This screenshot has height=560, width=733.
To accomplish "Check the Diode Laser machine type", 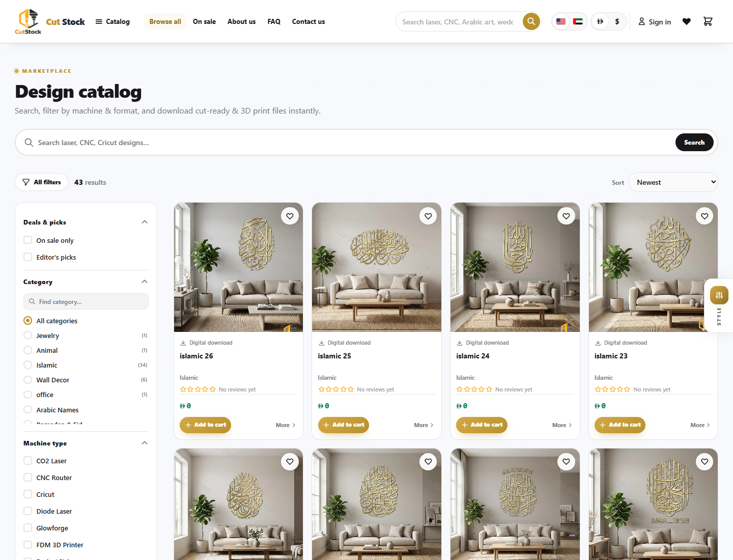I will [x=28, y=511].
